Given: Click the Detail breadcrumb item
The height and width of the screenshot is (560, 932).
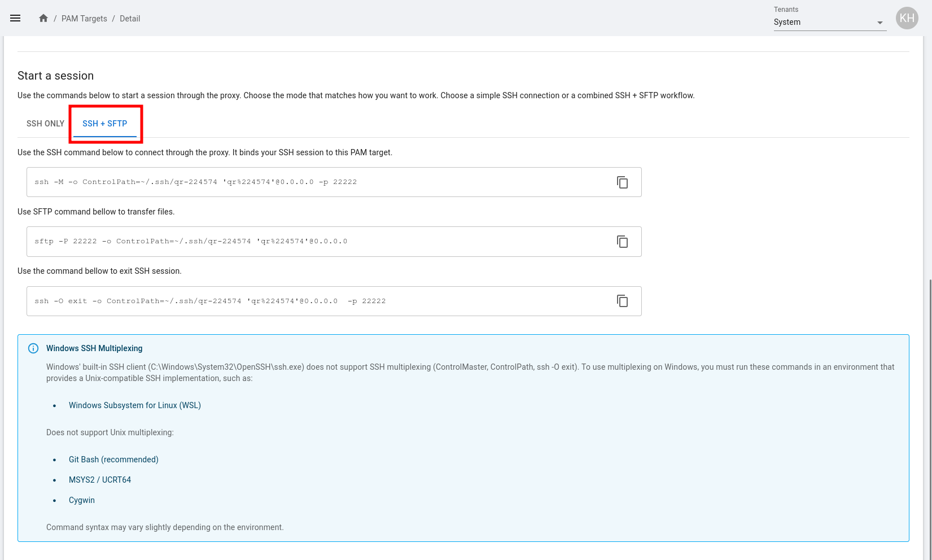Looking at the screenshot, I should [x=130, y=19].
